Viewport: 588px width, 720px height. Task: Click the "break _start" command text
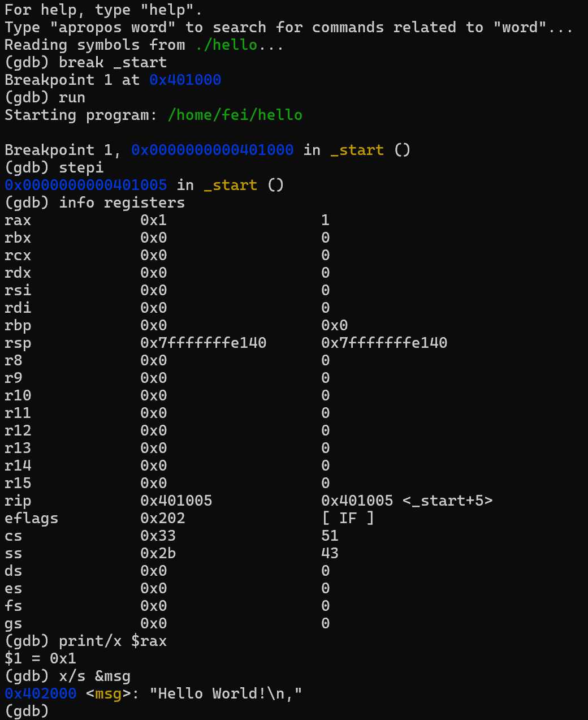(x=113, y=62)
